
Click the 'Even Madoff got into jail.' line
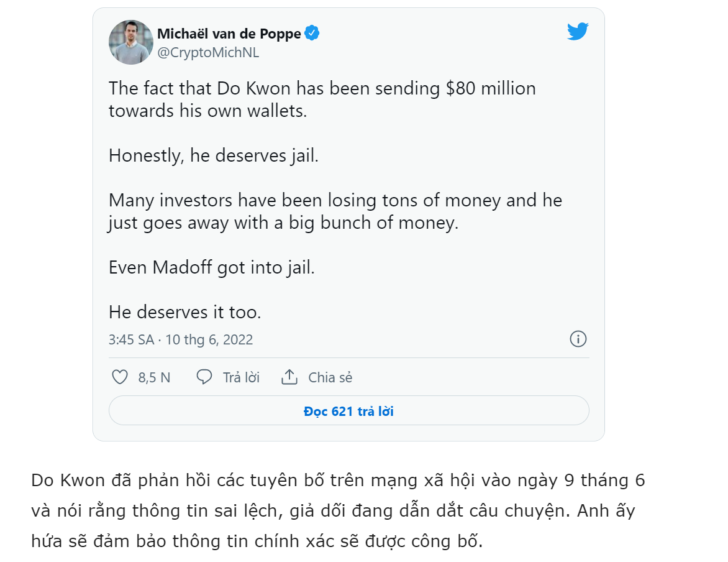tap(212, 268)
